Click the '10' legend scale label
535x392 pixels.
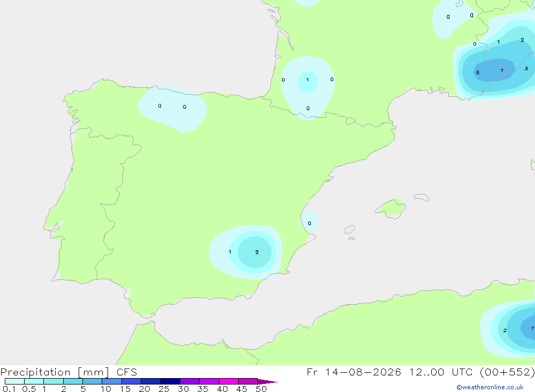pos(106,389)
